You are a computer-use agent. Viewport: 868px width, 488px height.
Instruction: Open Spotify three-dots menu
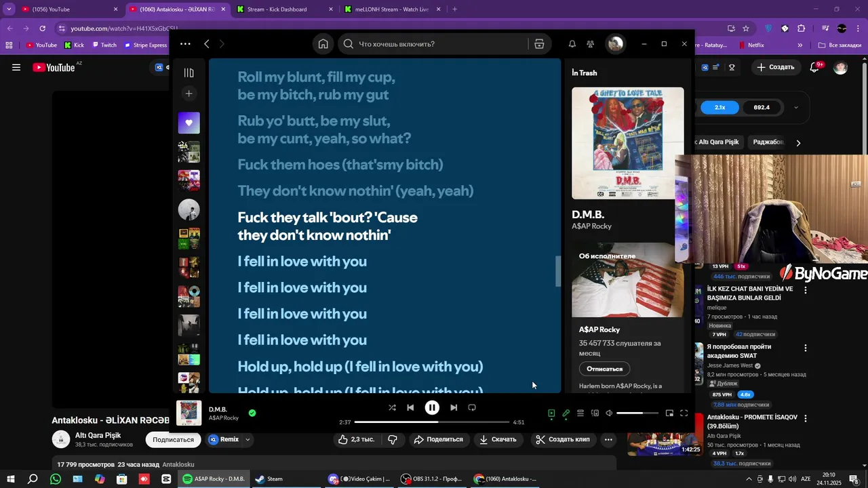(185, 44)
